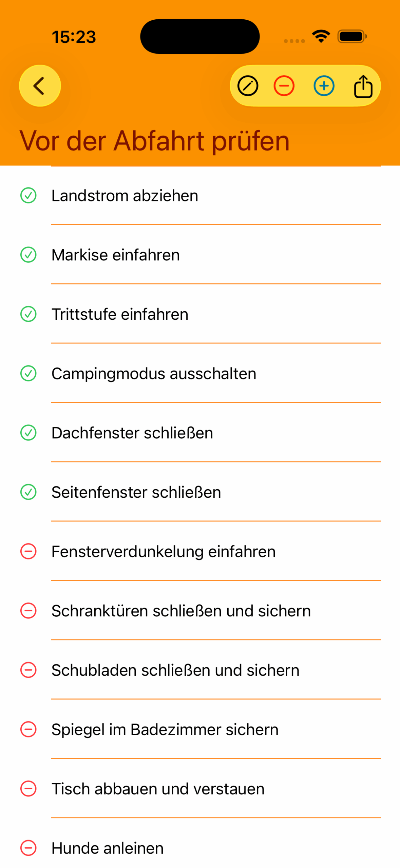The width and height of the screenshot is (400, 868).
Task: Open the share sheet icon
Action: click(x=363, y=86)
